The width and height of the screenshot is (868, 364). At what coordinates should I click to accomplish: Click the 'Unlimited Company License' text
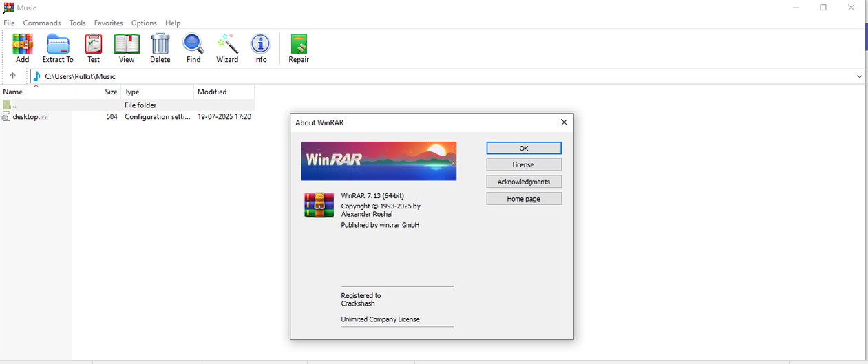pyautogui.click(x=380, y=319)
